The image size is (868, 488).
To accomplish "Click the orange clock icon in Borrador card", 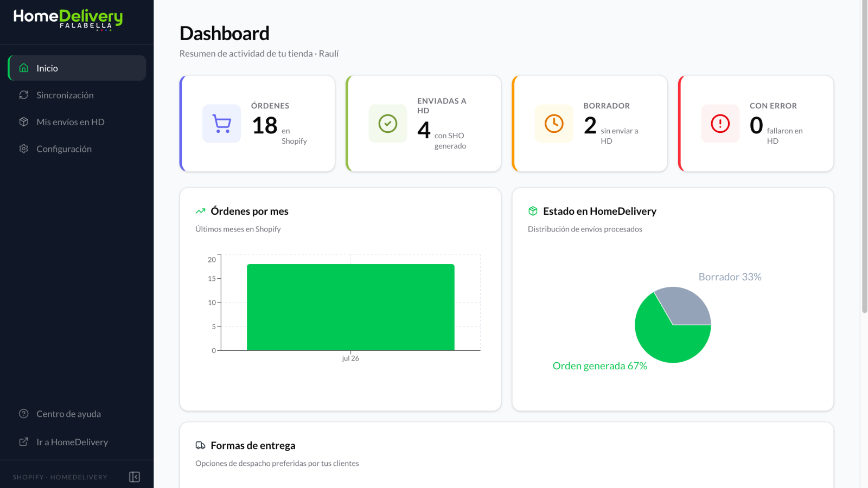I will (x=554, y=124).
